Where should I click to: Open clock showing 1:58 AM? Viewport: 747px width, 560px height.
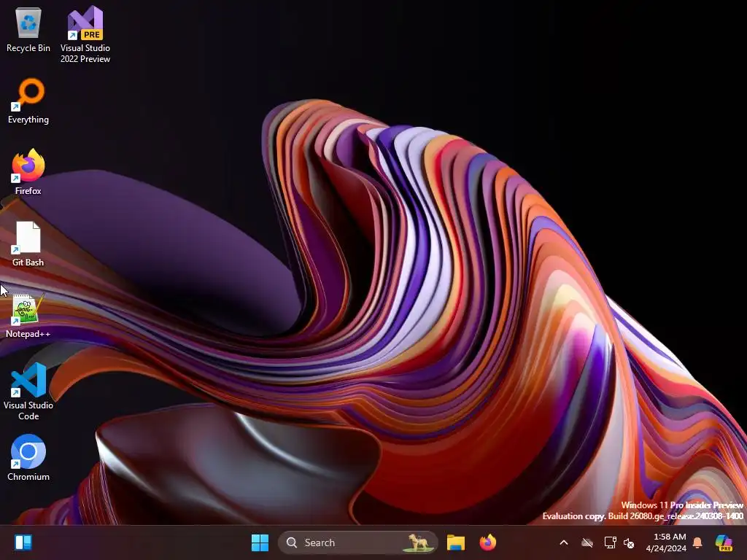(x=666, y=542)
